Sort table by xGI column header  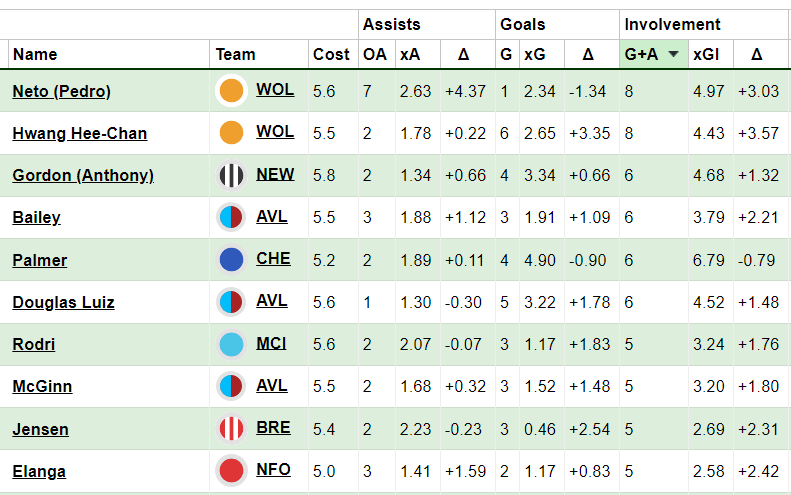tap(708, 55)
